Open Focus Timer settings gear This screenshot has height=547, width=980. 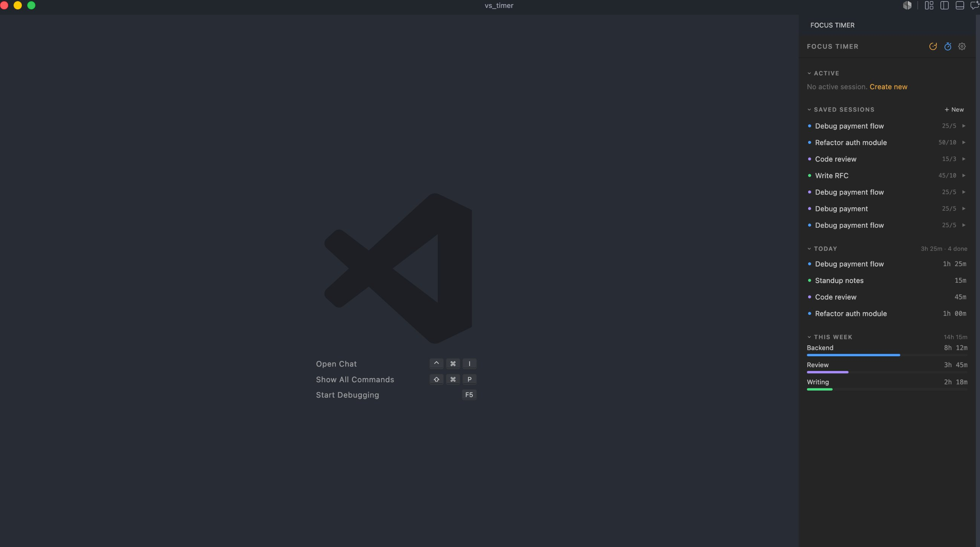coord(962,46)
